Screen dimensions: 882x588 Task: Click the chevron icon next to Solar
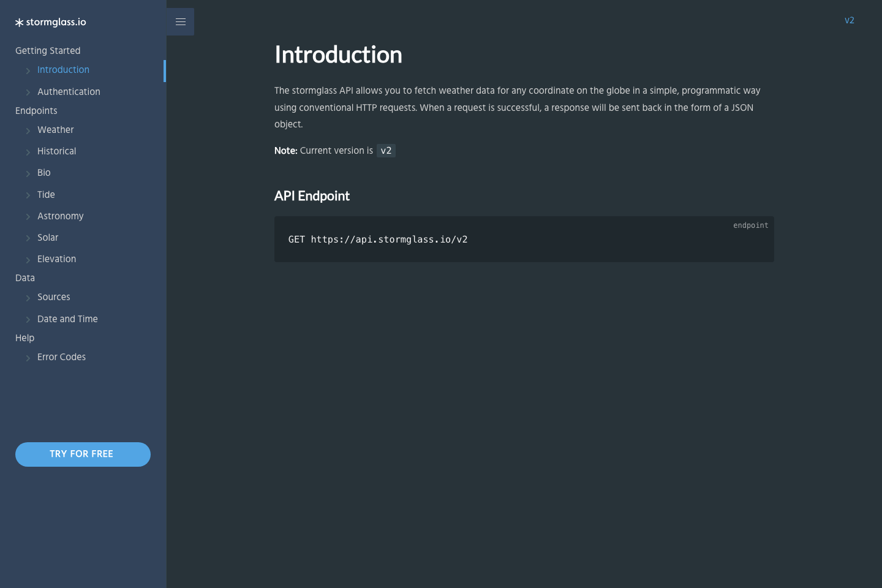click(x=28, y=238)
